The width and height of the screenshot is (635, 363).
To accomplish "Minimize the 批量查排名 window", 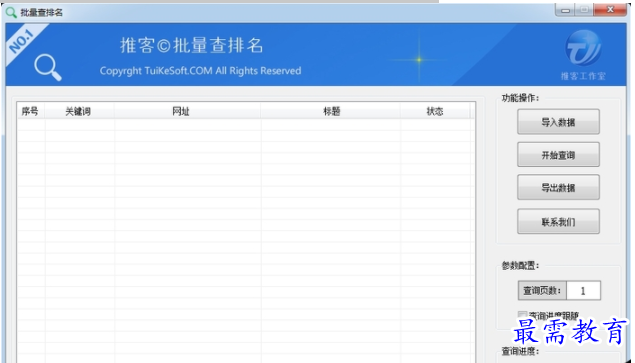I will point(566,10).
